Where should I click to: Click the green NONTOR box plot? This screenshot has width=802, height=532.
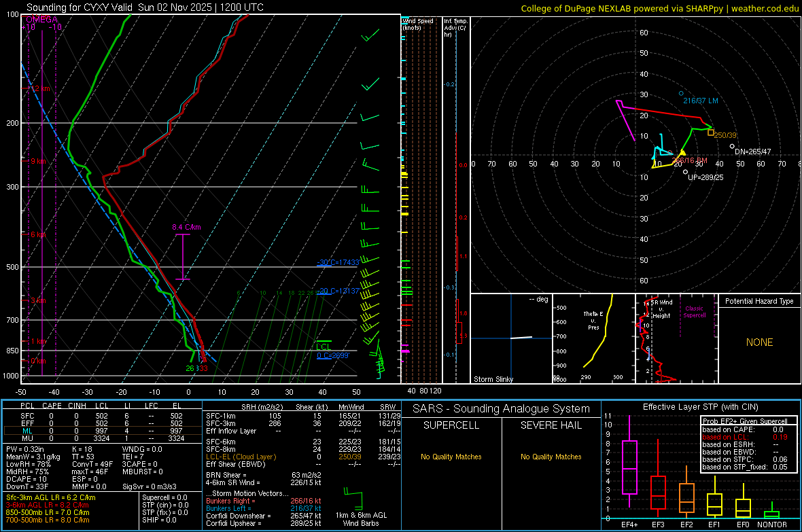point(772,512)
